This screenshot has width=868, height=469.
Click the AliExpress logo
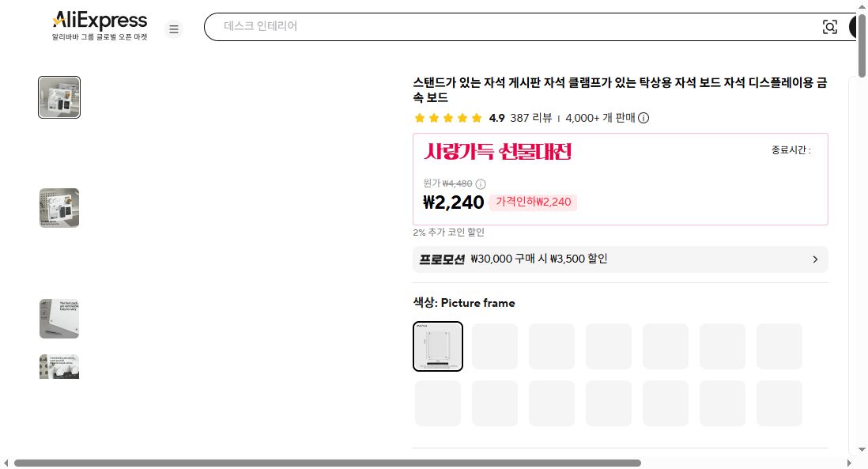[x=100, y=20]
